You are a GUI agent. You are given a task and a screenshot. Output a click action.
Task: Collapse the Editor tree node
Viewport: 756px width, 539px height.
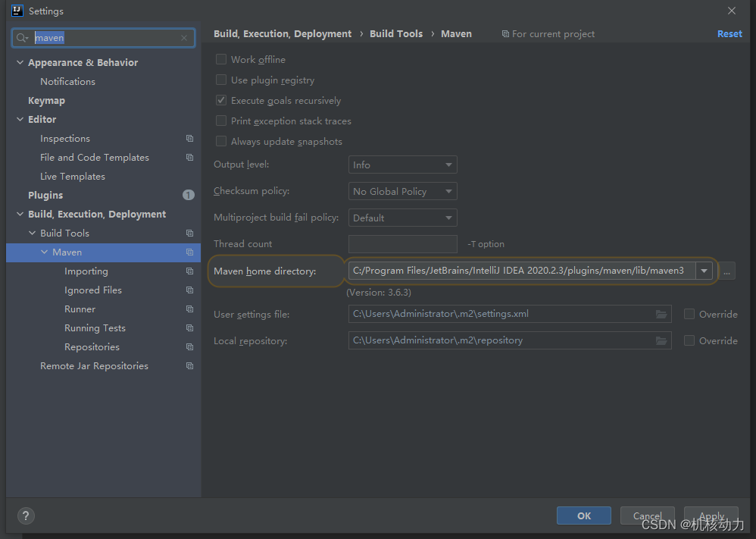pyautogui.click(x=20, y=119)
